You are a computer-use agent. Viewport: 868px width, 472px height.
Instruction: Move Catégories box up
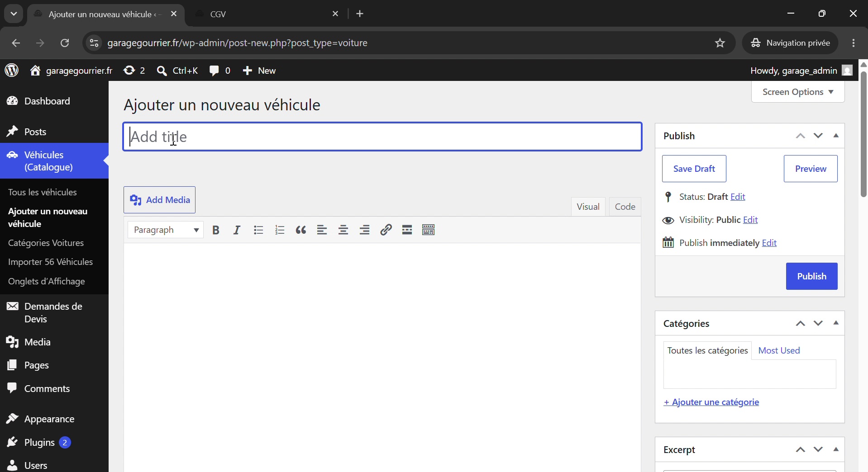pos(800,323)
